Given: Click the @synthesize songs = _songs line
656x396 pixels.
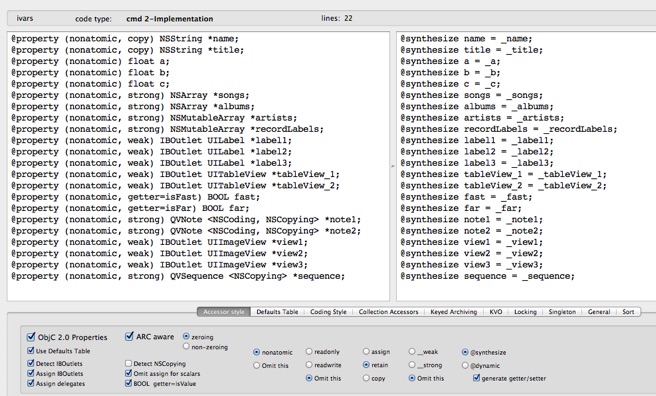Looking at the screenshot, I should [x=472, y=95].
